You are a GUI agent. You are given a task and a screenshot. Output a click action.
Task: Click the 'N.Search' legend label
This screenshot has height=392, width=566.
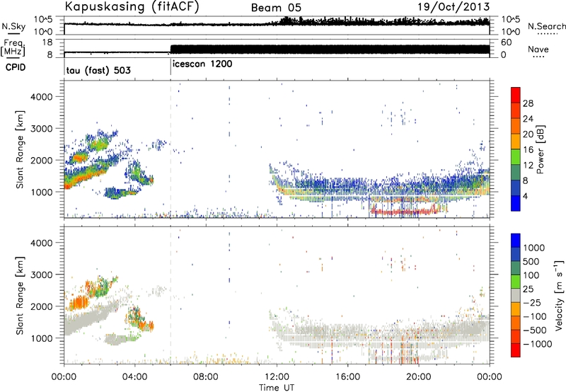point(547,26)
